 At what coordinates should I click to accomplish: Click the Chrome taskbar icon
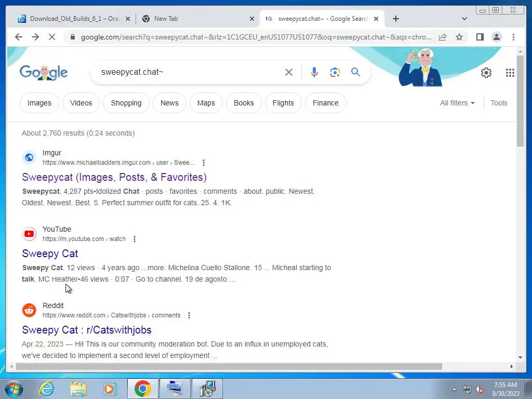[142, 389]
